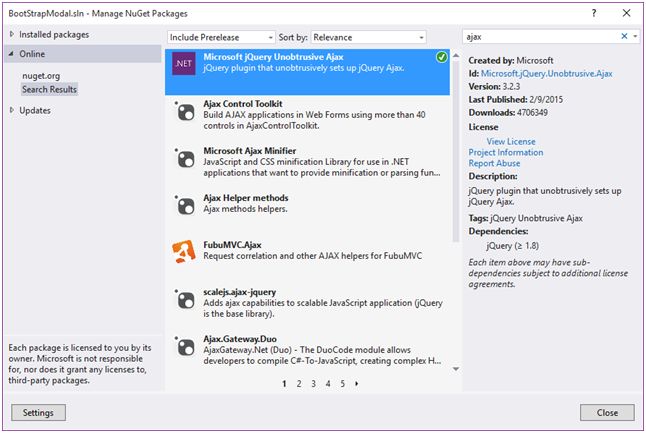Open the Microsoft.jQuery.Unobtrusive.Ajax Id link
This screenshot has width=646, height=433.
tap(546, 73)
